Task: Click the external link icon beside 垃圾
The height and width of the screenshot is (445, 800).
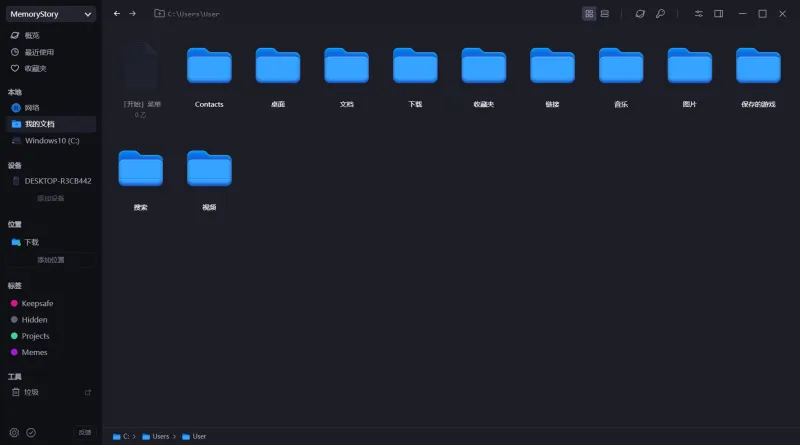Action: [x=88, y=392]
